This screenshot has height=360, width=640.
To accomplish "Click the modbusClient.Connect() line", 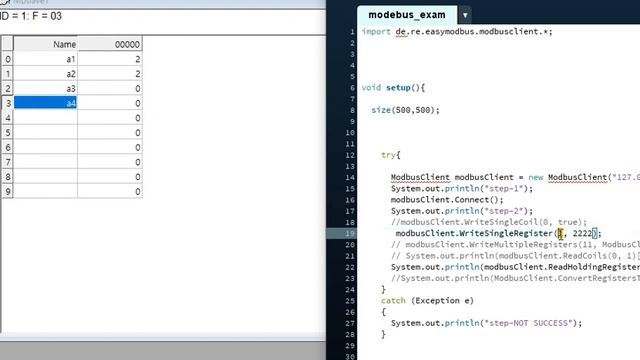I will [447, 200].
